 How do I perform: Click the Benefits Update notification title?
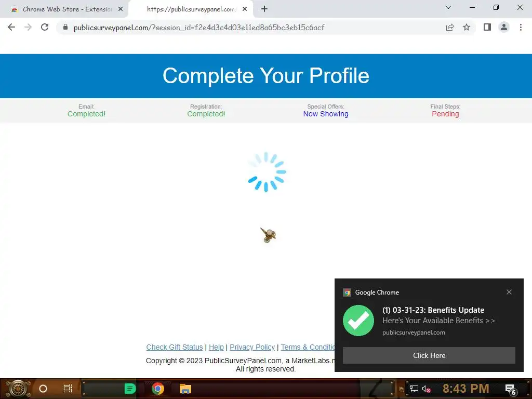tap(433, 310)
